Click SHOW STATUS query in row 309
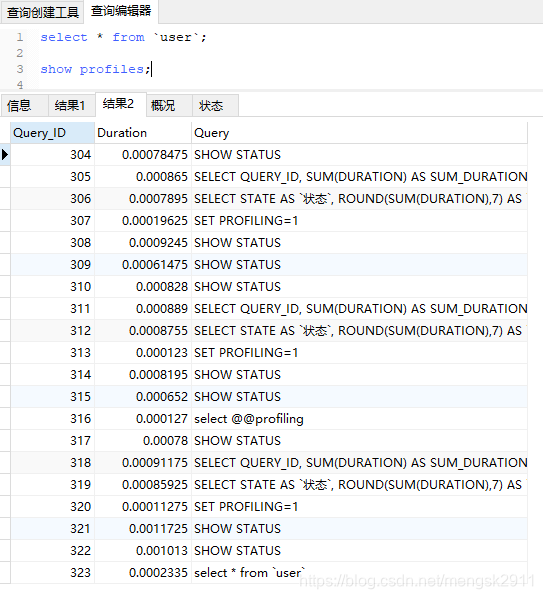Image resolution: width=543 pixels, height=599 pixels. (x=359, y=265)
